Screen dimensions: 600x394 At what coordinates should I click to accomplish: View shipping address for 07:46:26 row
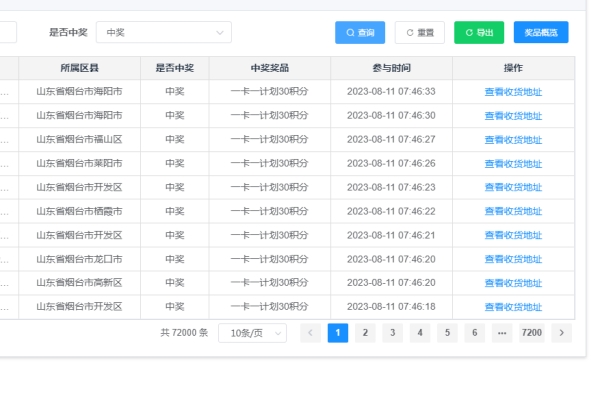(x=513, y=164)
